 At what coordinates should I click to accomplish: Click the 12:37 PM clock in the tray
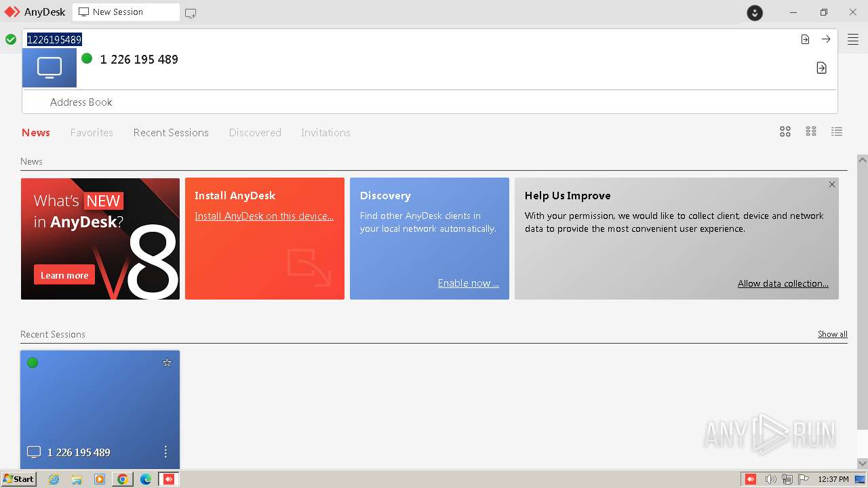coord(833,479)
